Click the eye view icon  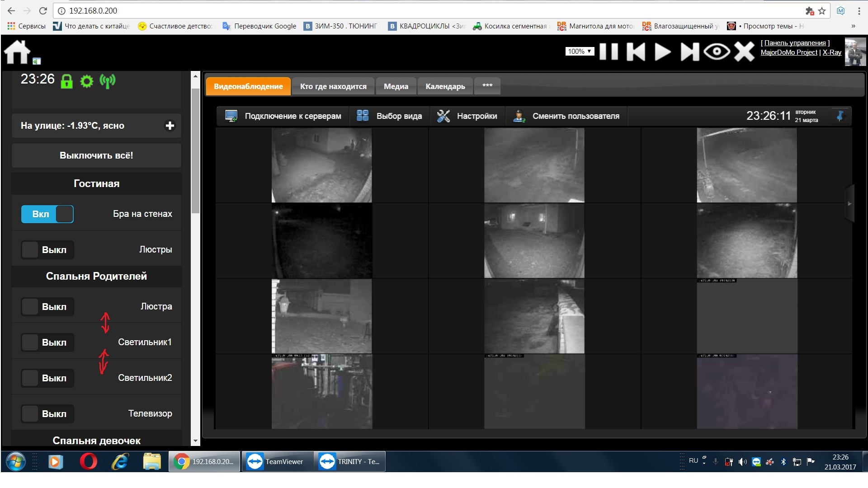[717, 52]
